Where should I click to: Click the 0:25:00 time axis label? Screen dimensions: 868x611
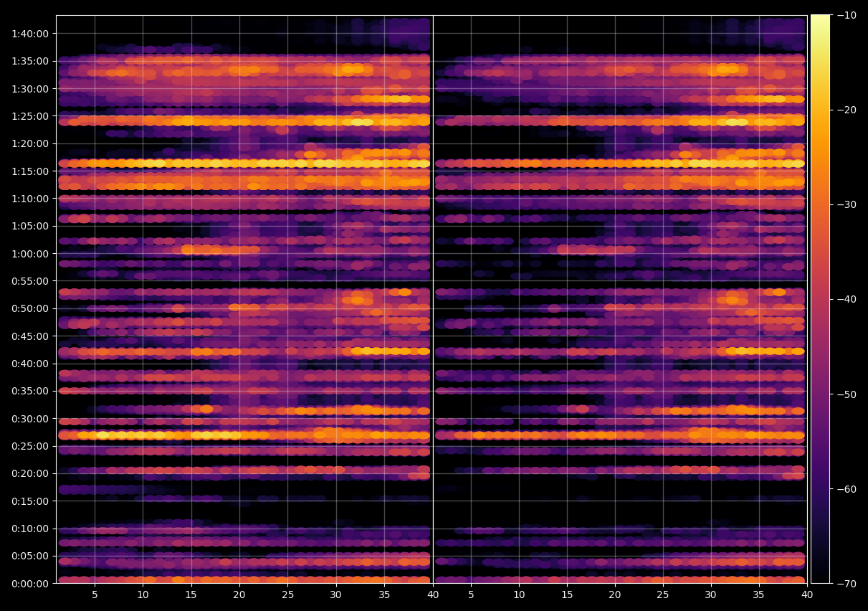(29, 446)
